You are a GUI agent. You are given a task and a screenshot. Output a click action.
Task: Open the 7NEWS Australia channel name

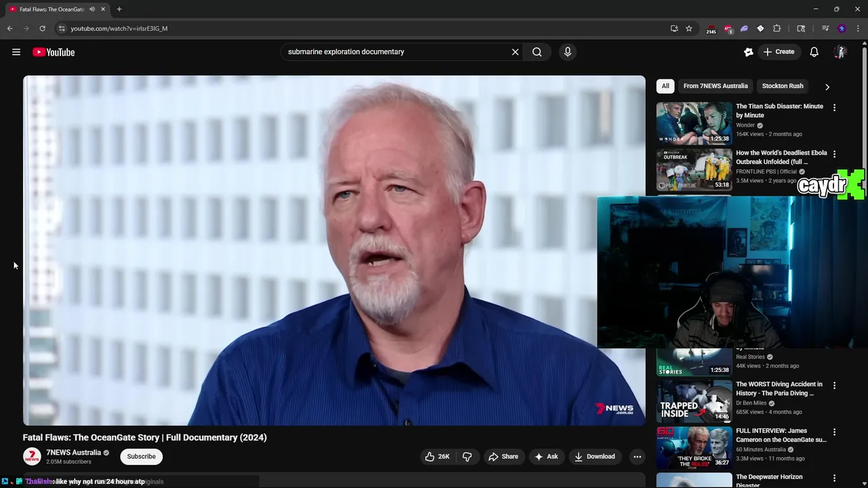click(x=73, y=453)
